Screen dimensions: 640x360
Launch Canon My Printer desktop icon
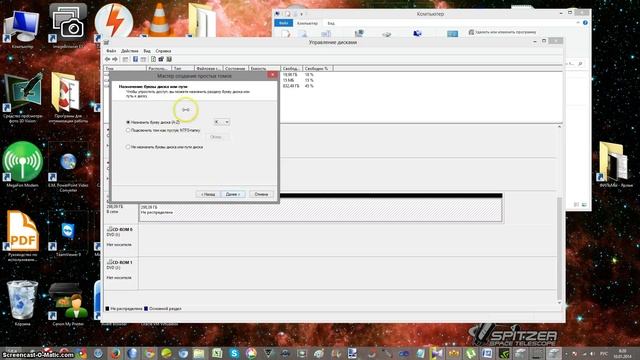68,304
